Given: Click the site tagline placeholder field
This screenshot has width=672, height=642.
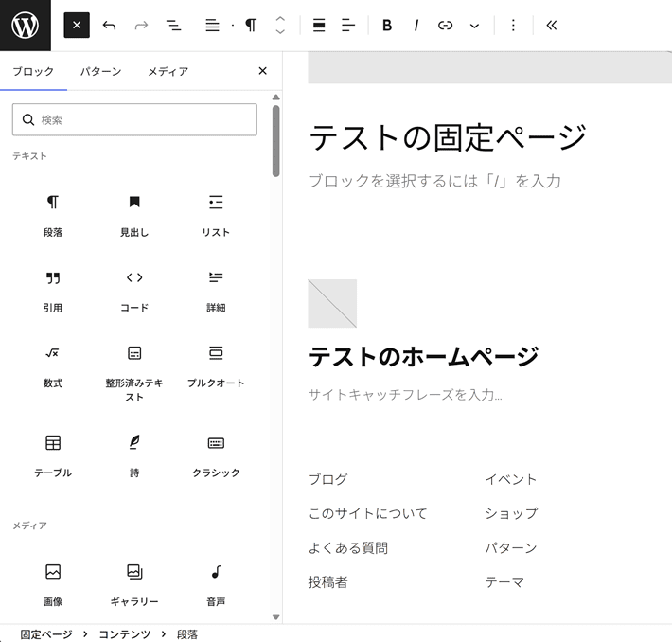Looking at the screenshot, I should click(x=405, y=395).
